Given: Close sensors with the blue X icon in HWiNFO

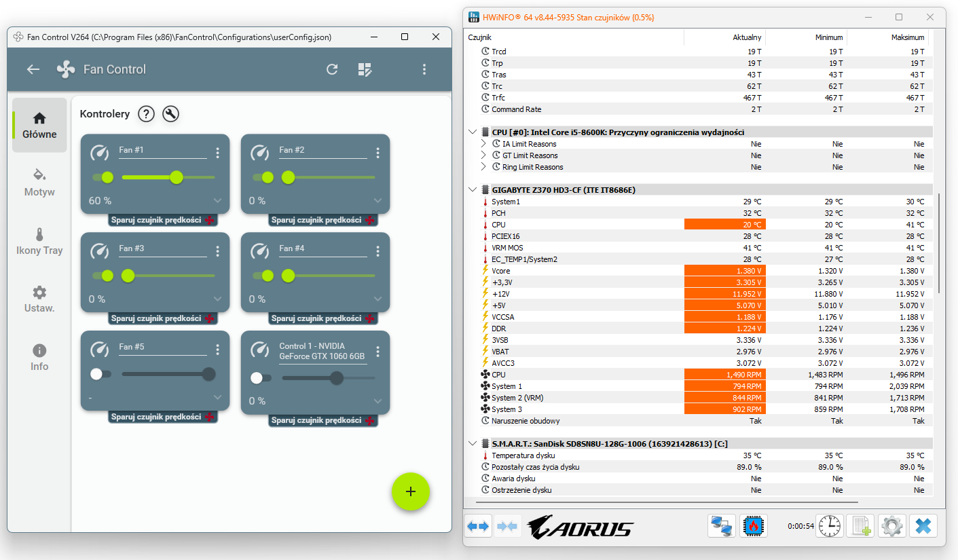Looking at the screenshot, I should click(x=923, y=526).
